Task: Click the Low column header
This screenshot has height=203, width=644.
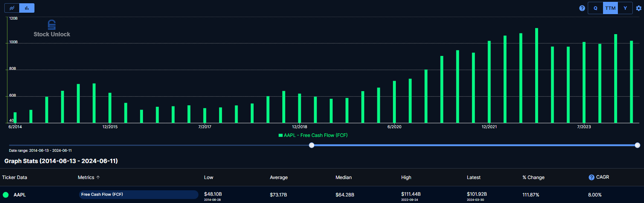Action: [x=209, y=177]
